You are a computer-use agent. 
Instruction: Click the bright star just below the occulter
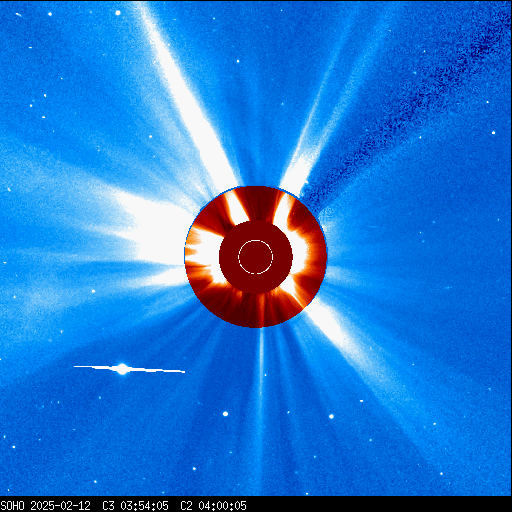(225, 414)
